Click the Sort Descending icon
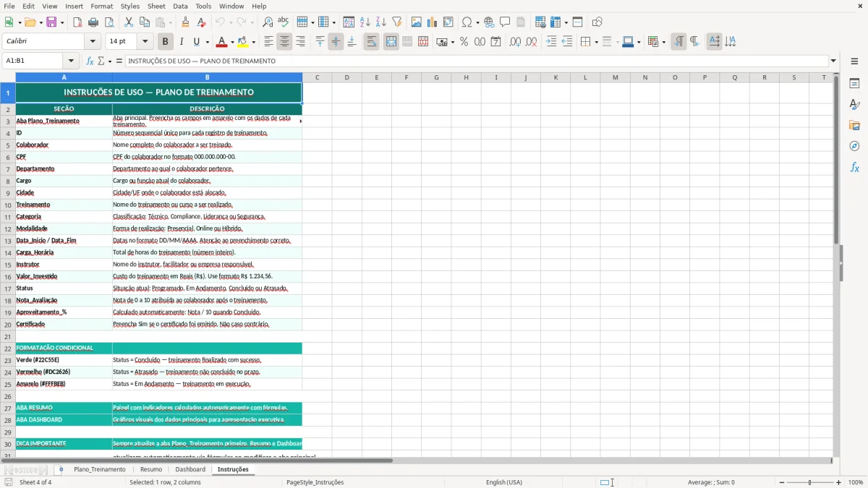868x488 pixels. click(x=381, y=22)
